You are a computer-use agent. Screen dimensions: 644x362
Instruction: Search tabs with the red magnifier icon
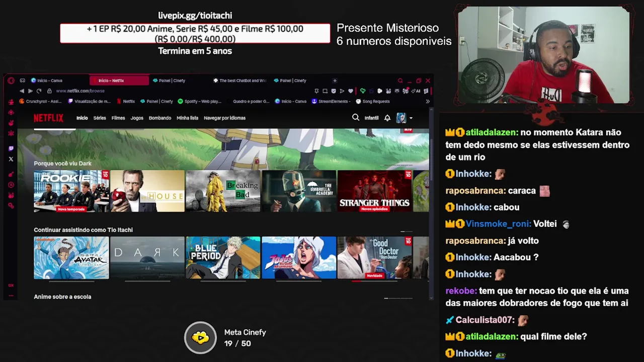pos(400,80)
